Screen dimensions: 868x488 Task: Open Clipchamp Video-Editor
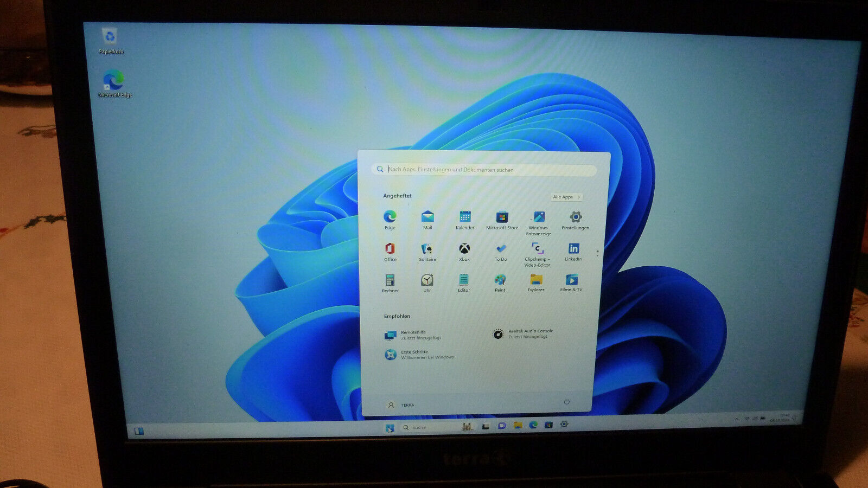click(x=537, y=254)
